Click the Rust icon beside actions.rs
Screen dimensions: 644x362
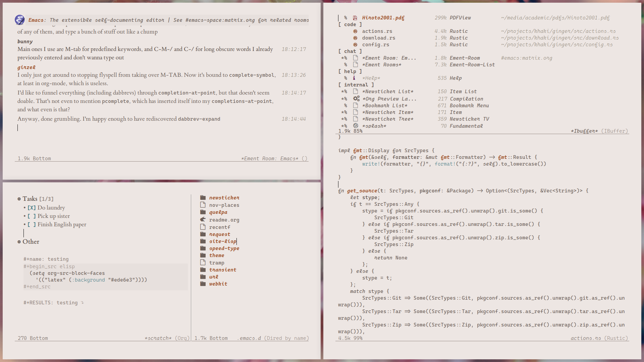pyautogui.click(x=355, y=31)
